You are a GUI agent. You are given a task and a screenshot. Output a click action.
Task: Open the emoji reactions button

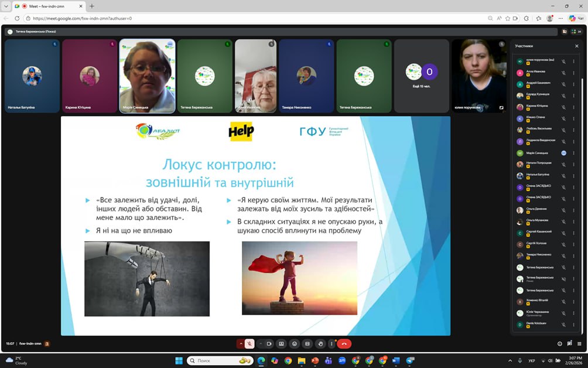point(295,344)
